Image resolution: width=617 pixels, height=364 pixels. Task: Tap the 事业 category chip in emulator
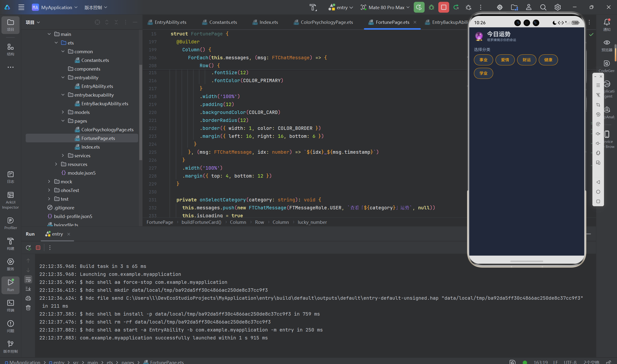click(483, 60)
